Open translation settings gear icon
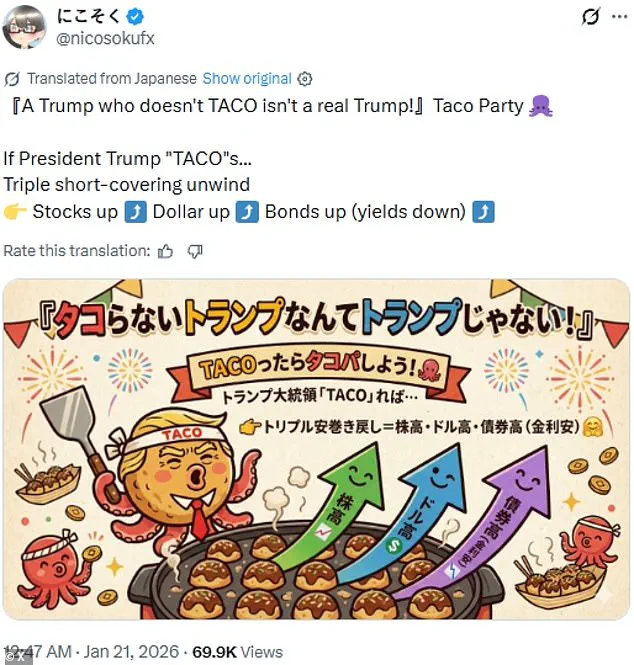 tap(306, 78)
